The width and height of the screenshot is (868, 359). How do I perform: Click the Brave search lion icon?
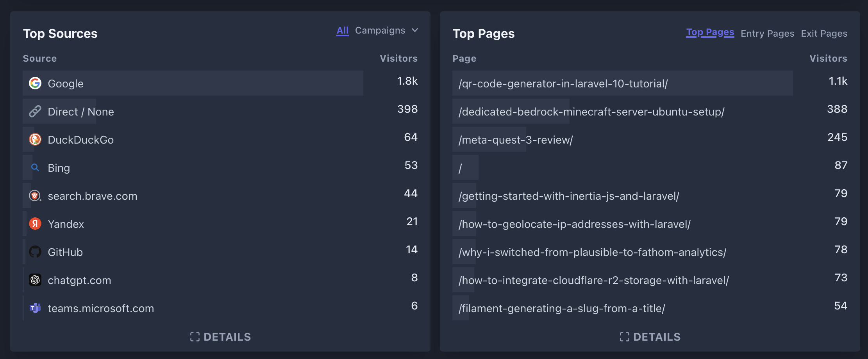pos(35,195)
